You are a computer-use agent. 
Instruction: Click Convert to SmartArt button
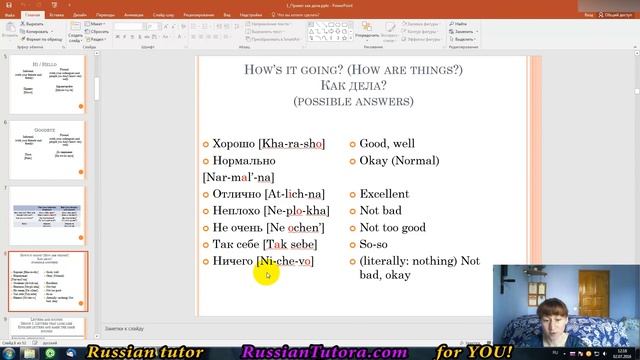(272, 39)
